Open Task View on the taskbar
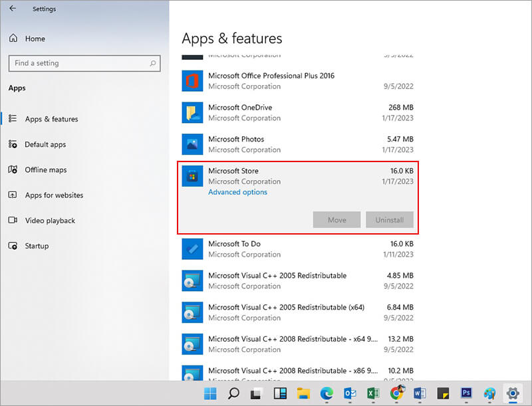The width and height of the screenshot is (532, 406). coord(257,393)
